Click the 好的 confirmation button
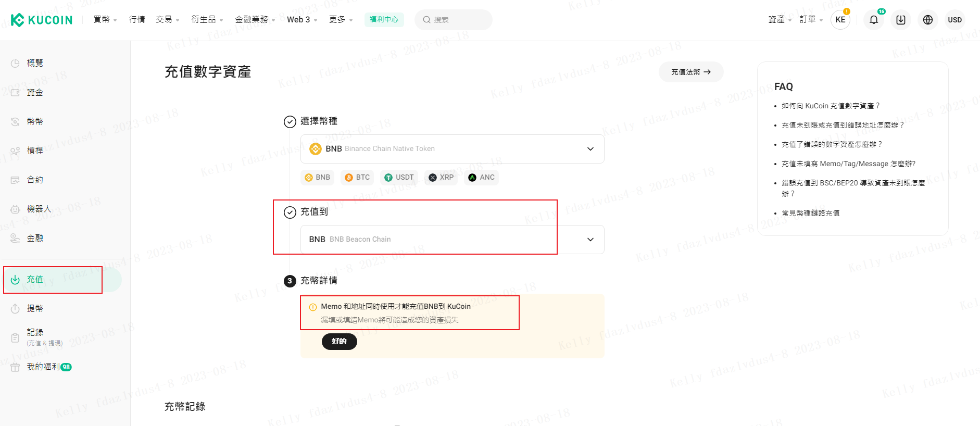Viewport: 980px width, 426px height. coord(340,342)
